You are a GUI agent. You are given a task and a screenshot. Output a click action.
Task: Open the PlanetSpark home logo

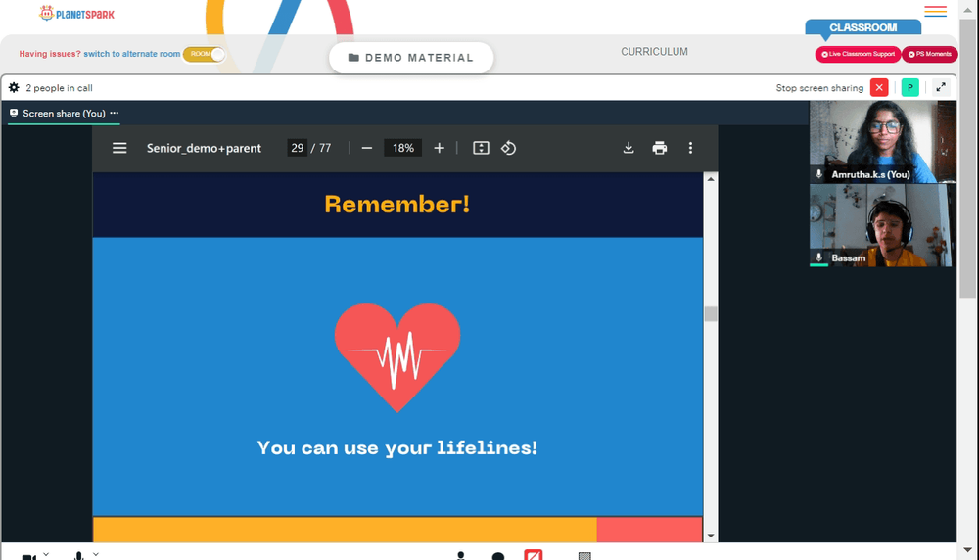76,13
